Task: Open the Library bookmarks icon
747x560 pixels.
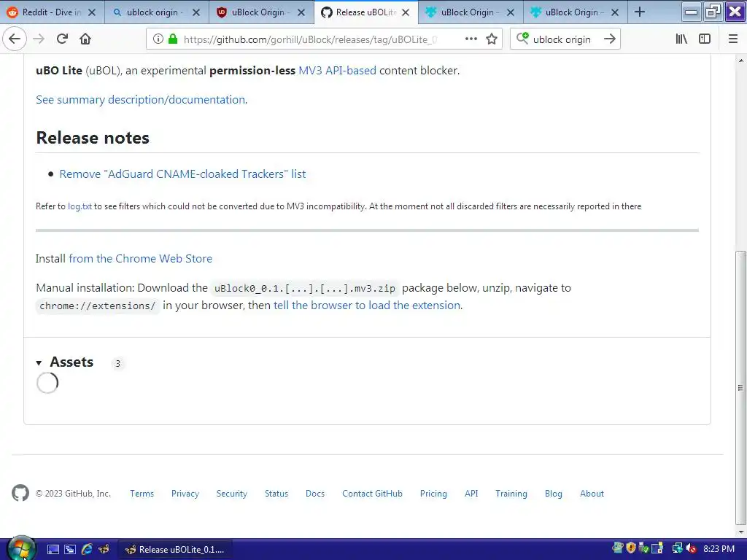Action: (681, 39)
